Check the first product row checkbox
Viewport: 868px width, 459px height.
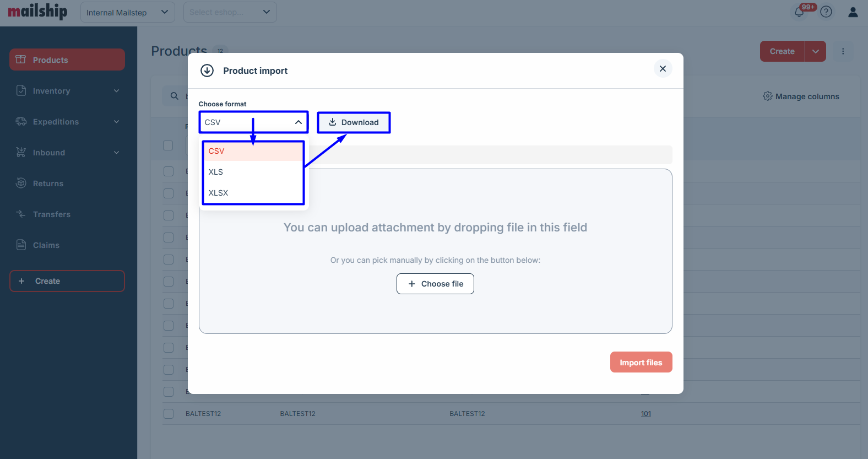click(x=169, y=171)
